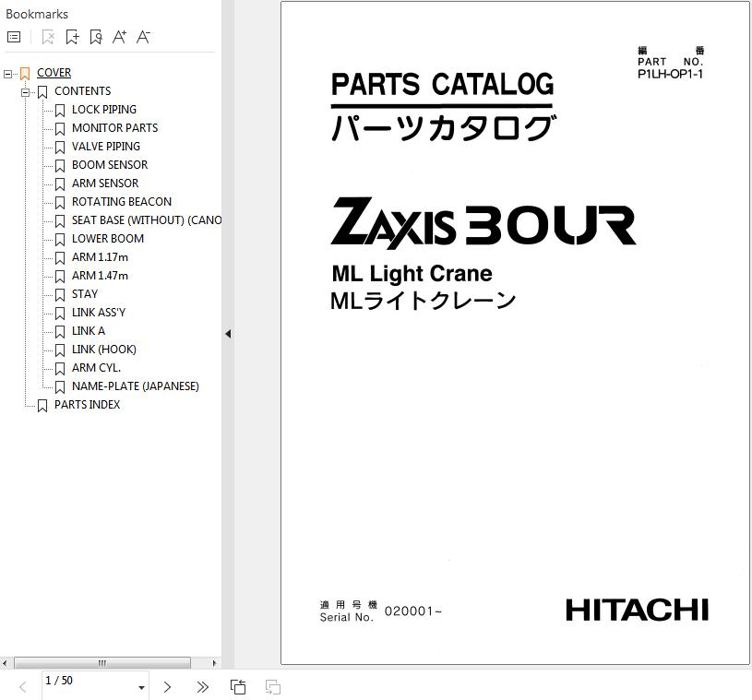Go to ARM 1.47m bookmark
This screenshot has height=700, width=752.
click(100, 276)
